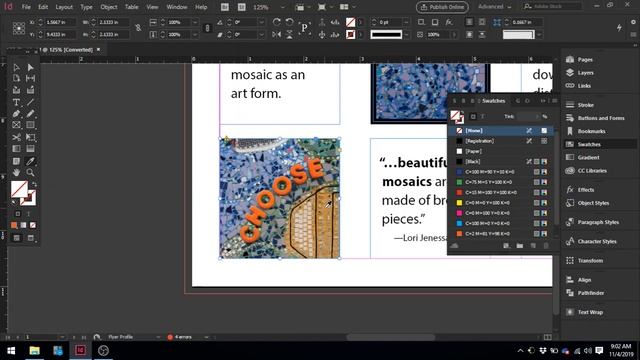This screenshot has width=640, height=360.
Task: Select the Pen tool
Action: click(x=16, y=114)
